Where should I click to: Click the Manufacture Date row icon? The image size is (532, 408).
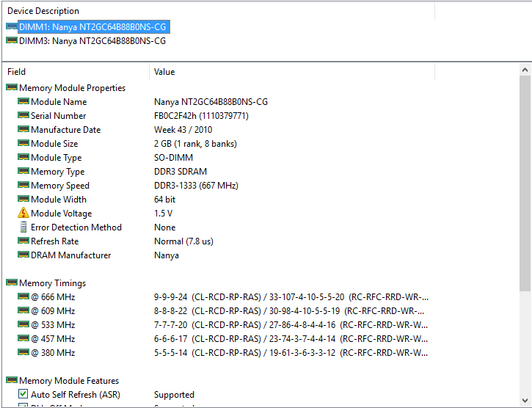pos(23,129)
